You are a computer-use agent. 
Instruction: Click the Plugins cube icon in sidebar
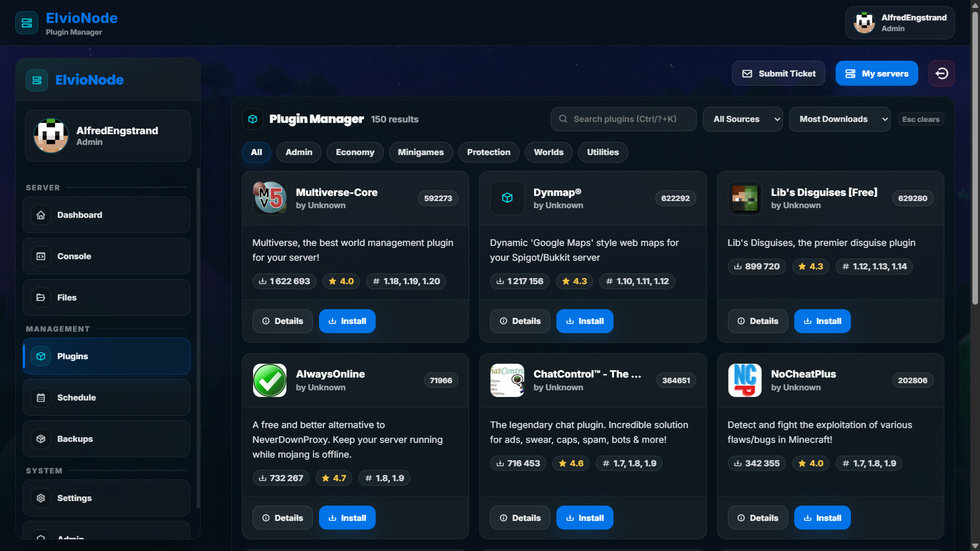41,356
